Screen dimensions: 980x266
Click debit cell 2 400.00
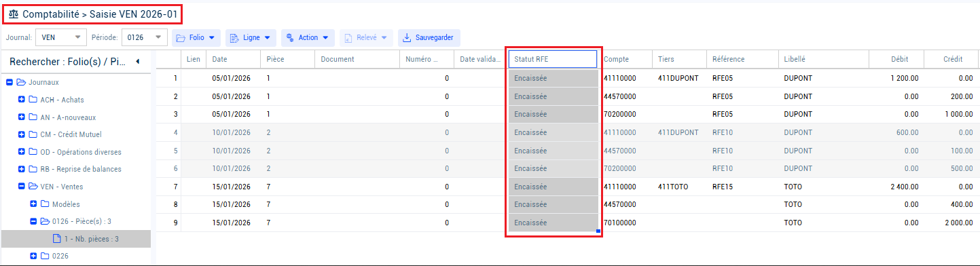coord(896,187)
